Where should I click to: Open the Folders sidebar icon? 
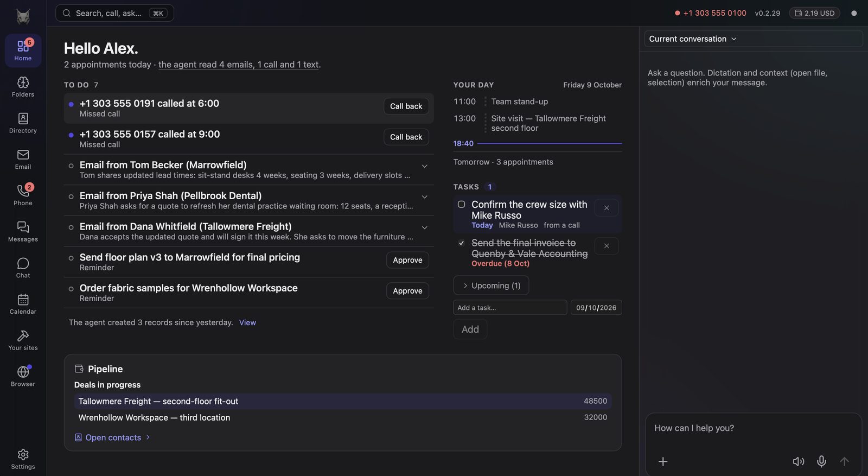(x=23, y=82)
